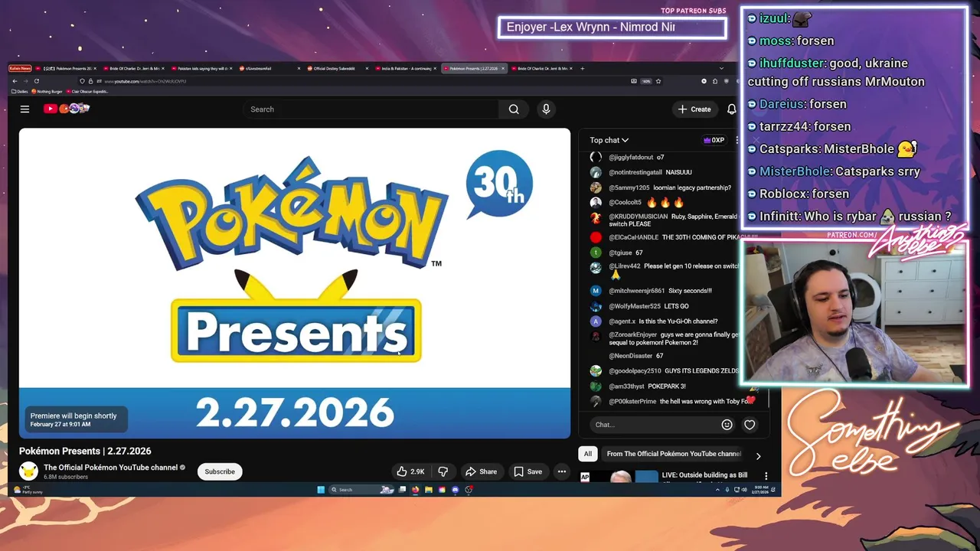The width and height of the screenshot is (980, 551).
Task: Click the video title Pokémon Presents 2.27.2026
Action: [x=85, y=452]
